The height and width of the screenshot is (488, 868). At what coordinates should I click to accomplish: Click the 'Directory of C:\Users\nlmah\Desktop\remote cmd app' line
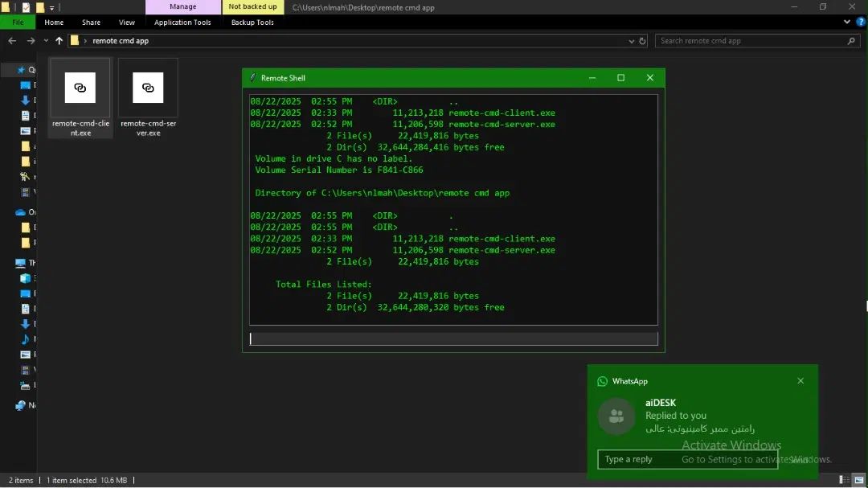coord(382,193)
